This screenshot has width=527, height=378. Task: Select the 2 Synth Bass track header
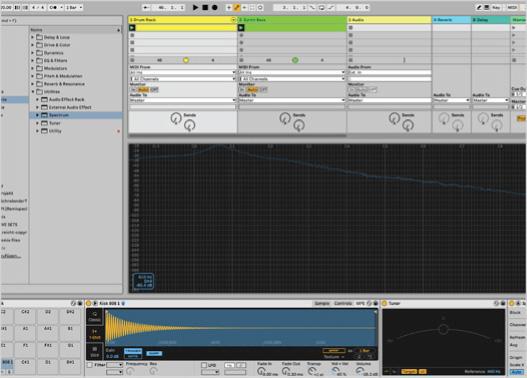292,20
